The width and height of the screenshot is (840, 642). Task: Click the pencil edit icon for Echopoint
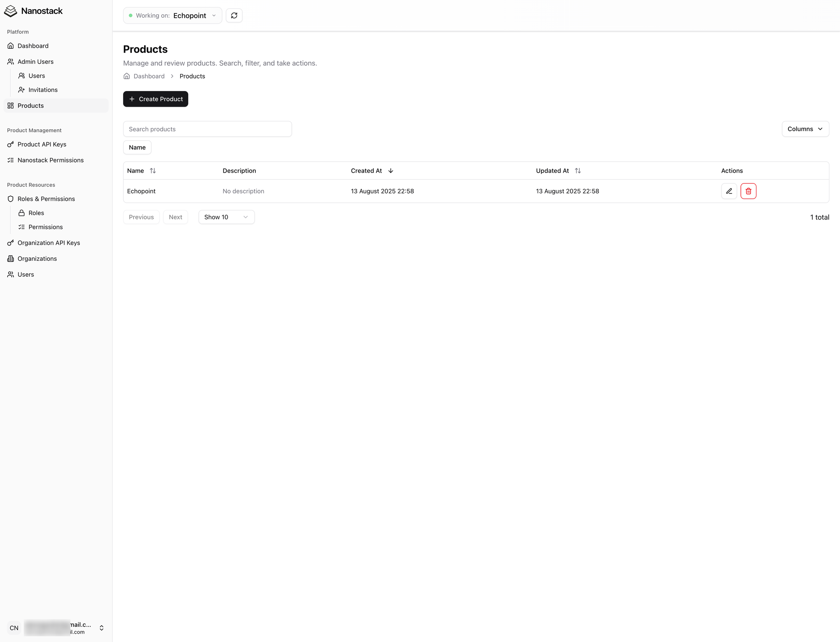(x=729, y=191)
